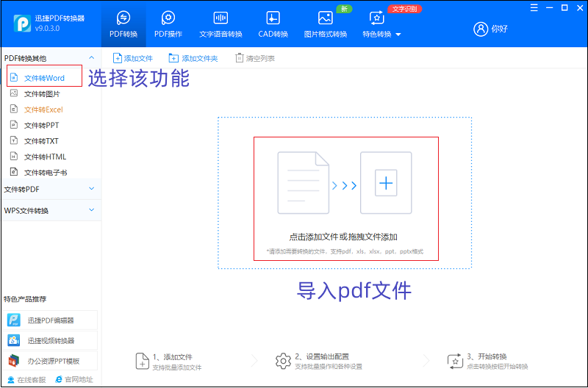Select 文件转HTML in the sidebar
Image resolution: width=588 pixels, height=388 pixels.
(45, 157)
